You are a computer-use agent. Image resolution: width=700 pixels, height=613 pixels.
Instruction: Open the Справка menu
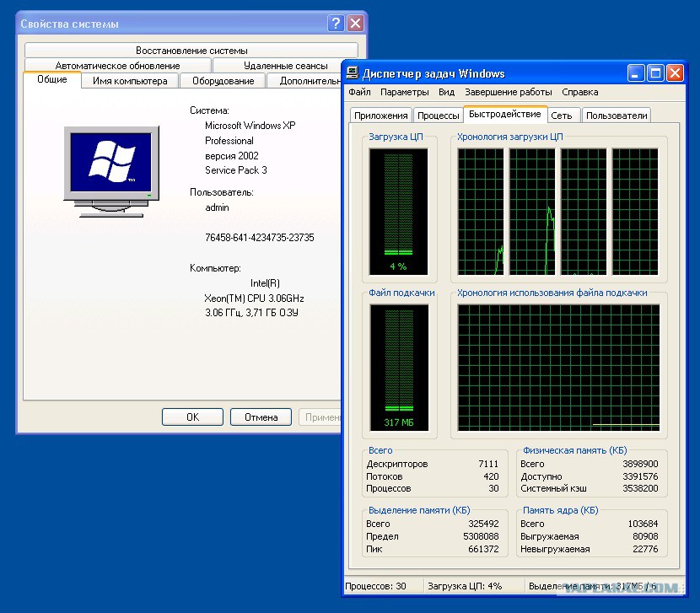[x=579, y=92]
